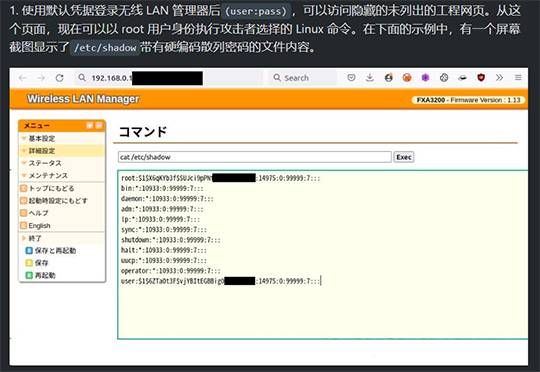
Task: Click the account avatar toolbar icon
Action: [x=388, y=78]
